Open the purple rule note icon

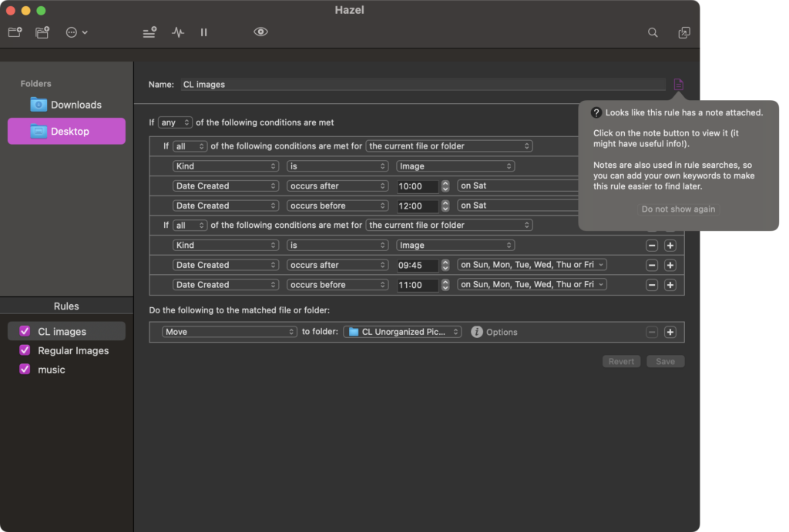pyautogui.click(x=678, y=85)
